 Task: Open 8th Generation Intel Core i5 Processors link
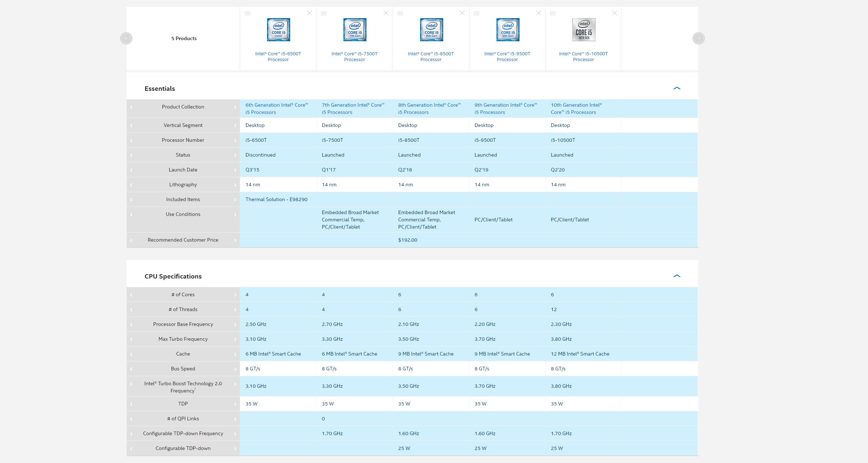coord(429,109)
